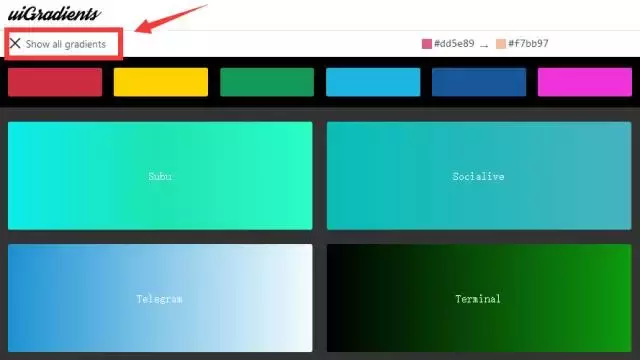Select the red color filter swatch

click(55, 82)
